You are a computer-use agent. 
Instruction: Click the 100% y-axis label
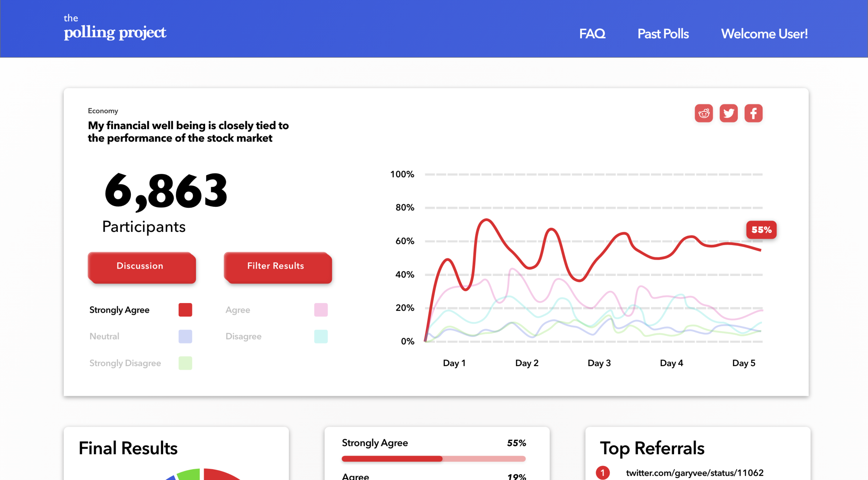coord(402,174)
